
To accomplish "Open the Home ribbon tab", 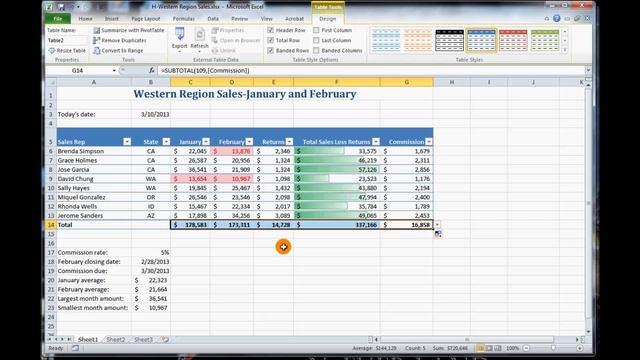I will [85, 19].
